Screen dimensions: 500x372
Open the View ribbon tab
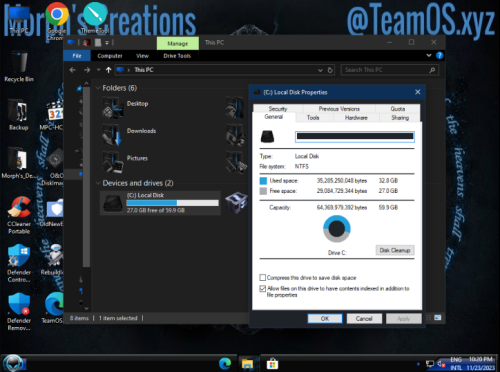[x=142, y=56]
